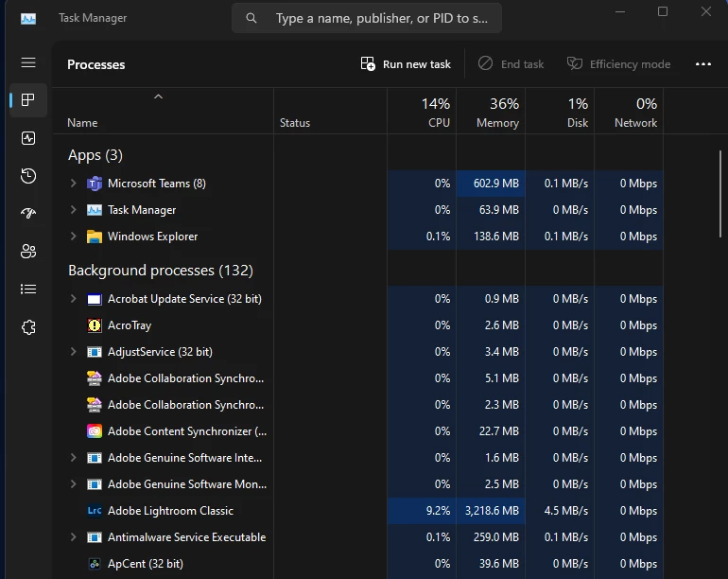Viewport: 728px width, 579px height.
Task: Sort by CPU usage column header
Action: click(x=422, y=112)
